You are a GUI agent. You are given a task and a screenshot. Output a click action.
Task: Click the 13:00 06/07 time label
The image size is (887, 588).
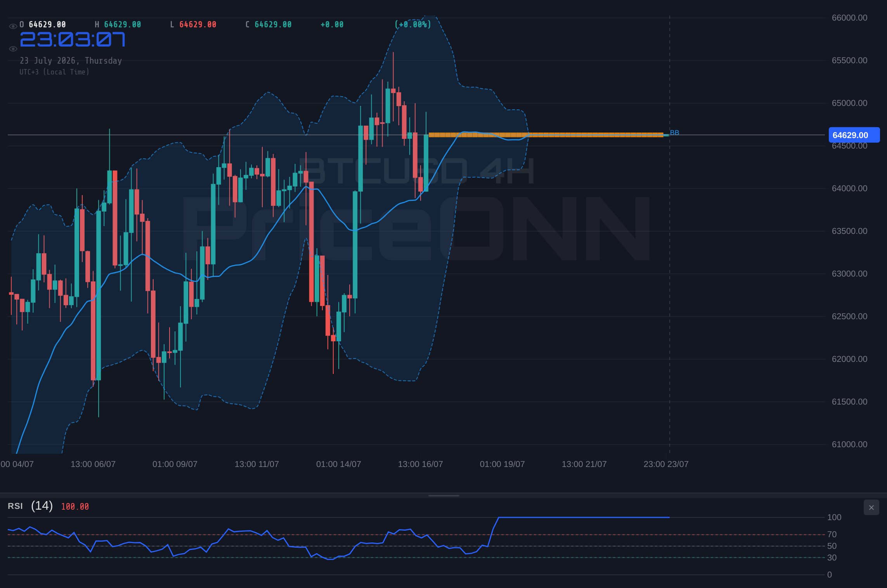click(93, 464)
